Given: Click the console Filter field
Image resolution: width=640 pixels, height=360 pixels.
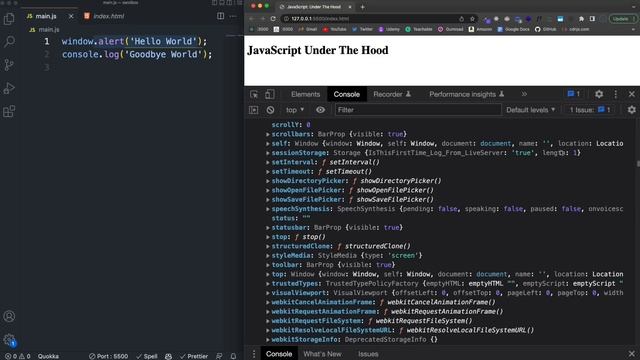Looking at the screenshot, I should coord(418,110).
